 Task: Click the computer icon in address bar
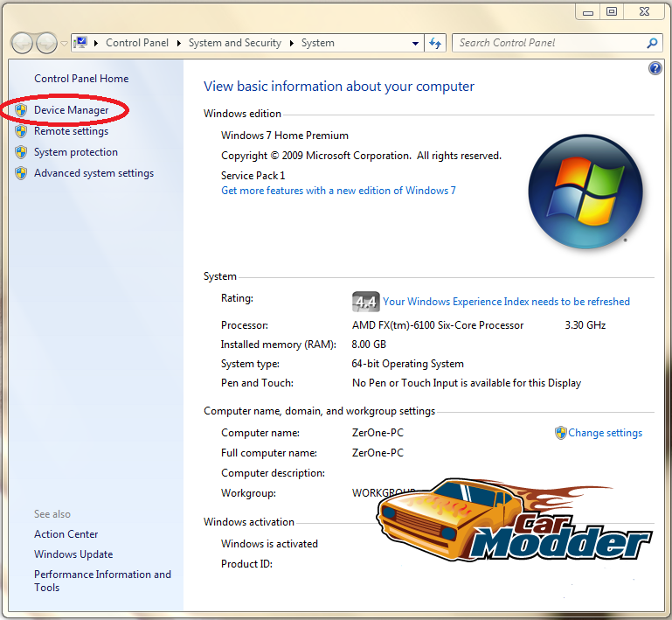tap(80, 43)
